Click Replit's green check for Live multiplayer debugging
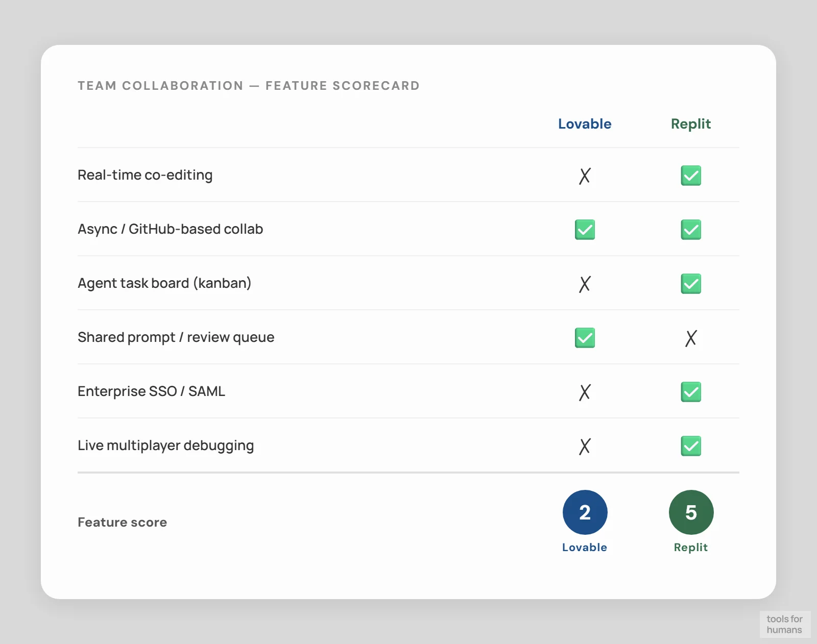This screenshot has width=817, height=644. 691,446
